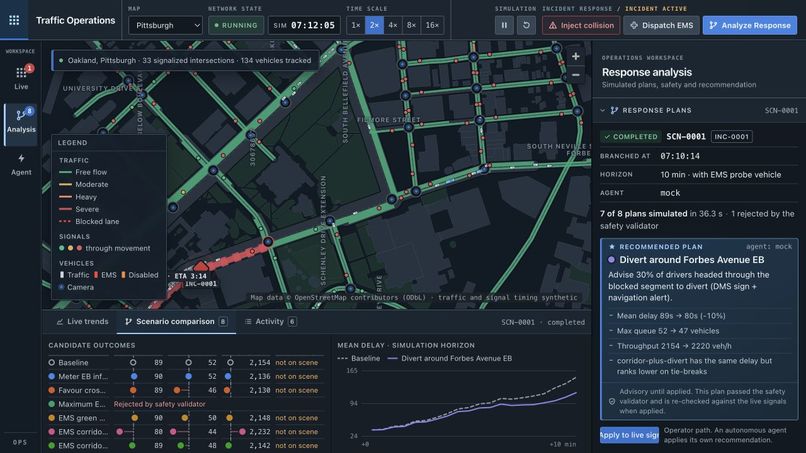Screen dimensions: 806x453
Task: Click throughput value 2,232
Action: tap(260, 432)
